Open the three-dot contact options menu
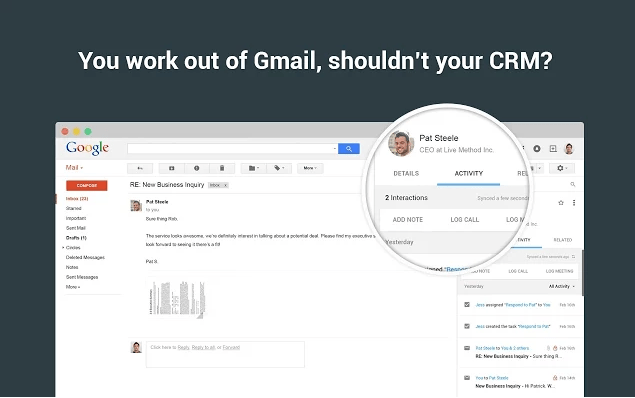This screenshot has height=398, width=635. (x=574, y=202)
